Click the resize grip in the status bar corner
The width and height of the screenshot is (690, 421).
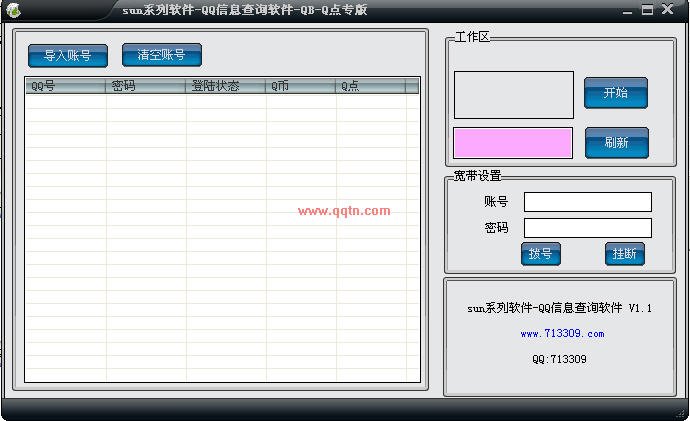[680, 413]
